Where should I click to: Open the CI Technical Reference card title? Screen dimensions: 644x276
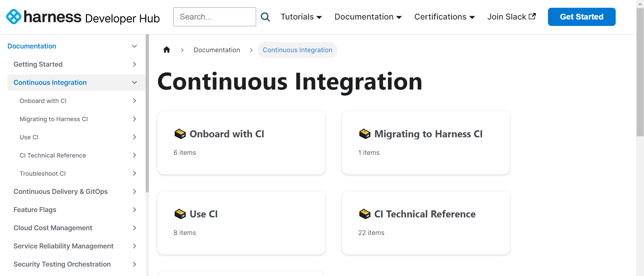[x=425, y=214]
